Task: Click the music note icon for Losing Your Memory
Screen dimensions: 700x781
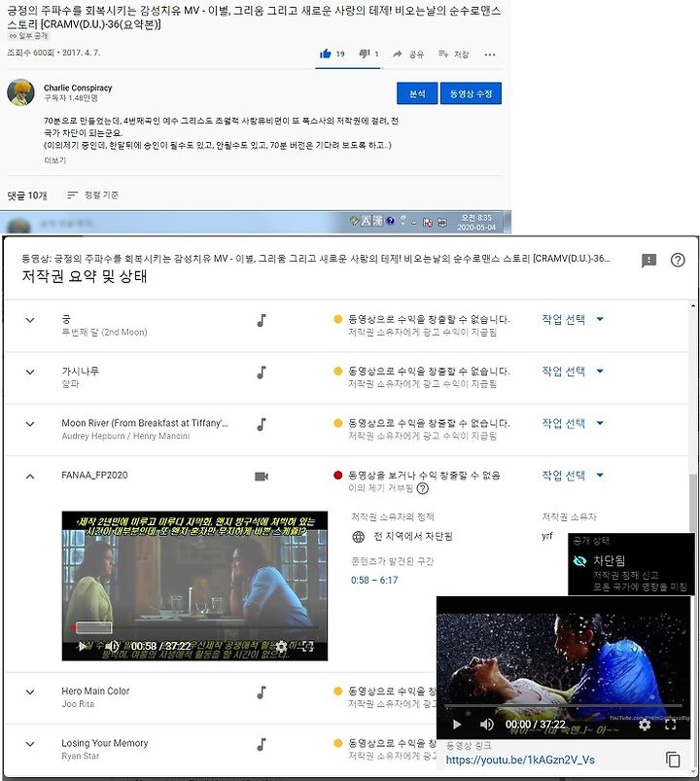Action: tap(262, 744)
